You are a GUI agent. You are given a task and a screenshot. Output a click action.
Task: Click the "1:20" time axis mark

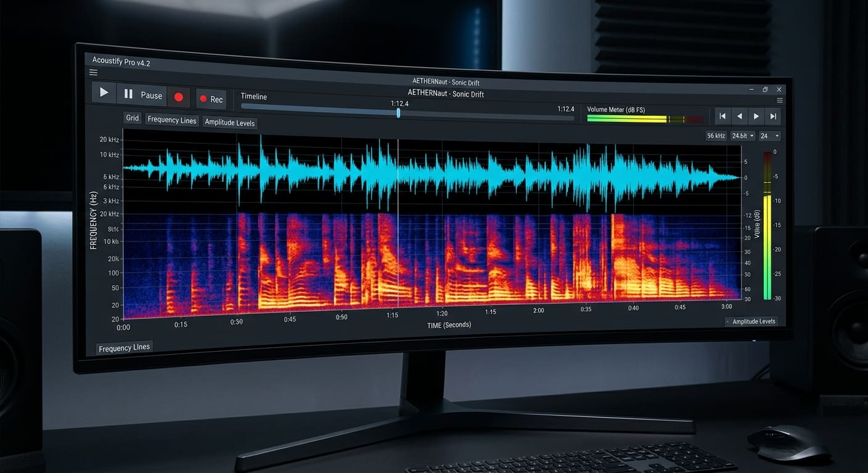click(442, 313)
